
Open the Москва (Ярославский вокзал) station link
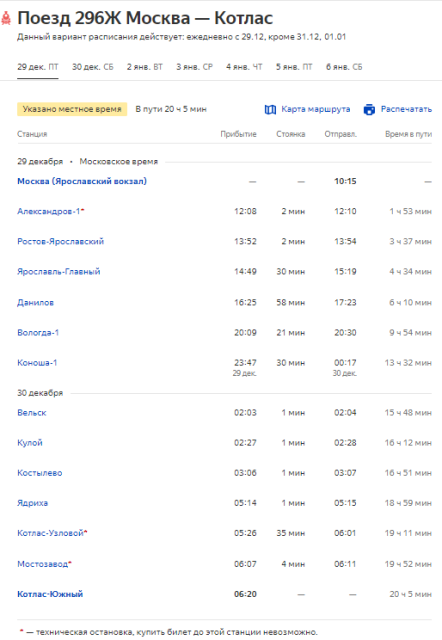point(82,181)
